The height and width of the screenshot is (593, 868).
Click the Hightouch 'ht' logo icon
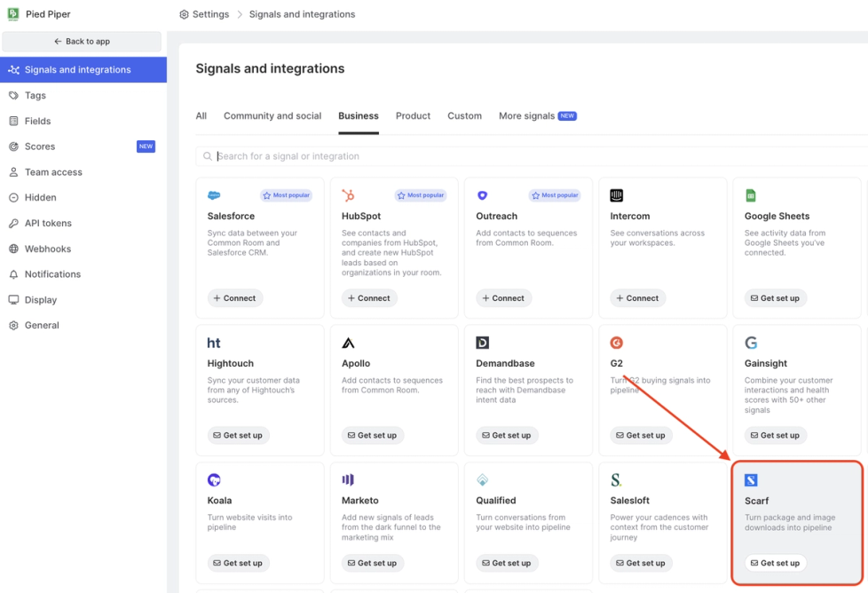tap(214, 343)
